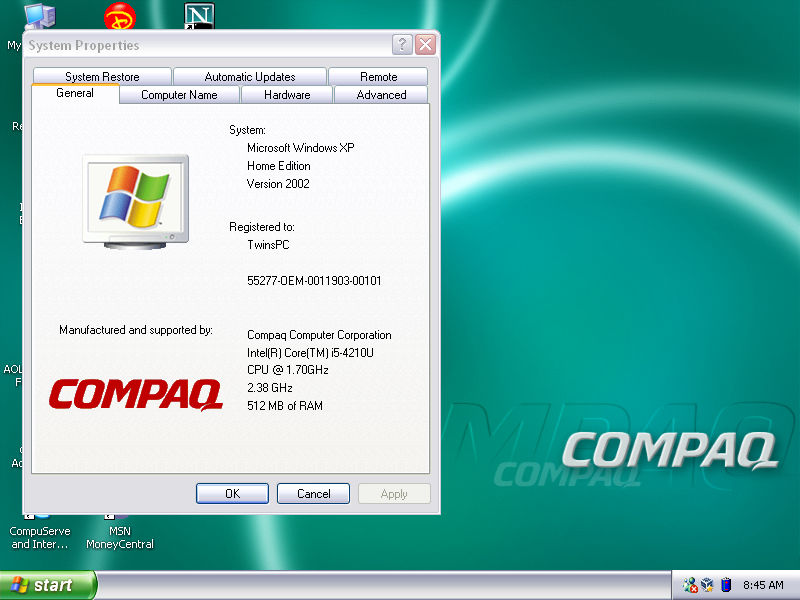This screenshot has height=600, width=800.
Task: Open the Remote tab
Action: tap(379, 76)
